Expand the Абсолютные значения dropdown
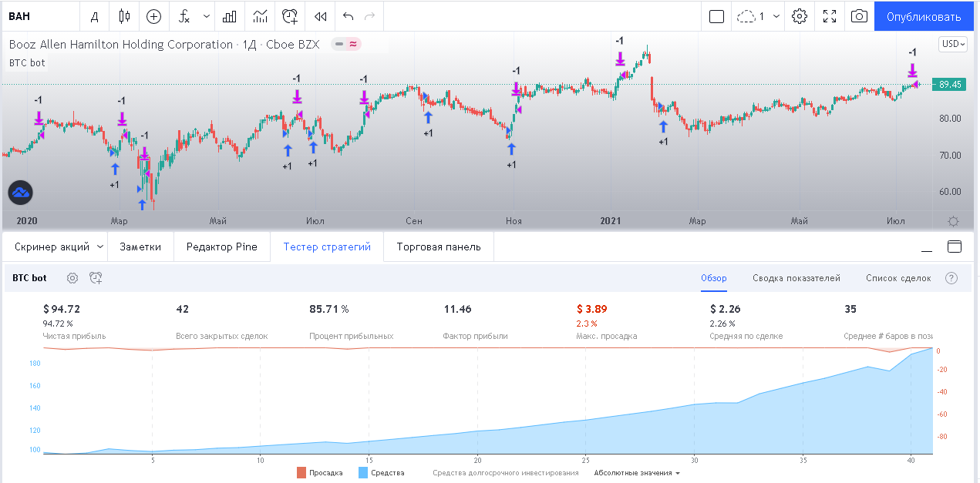 [637, 472]
